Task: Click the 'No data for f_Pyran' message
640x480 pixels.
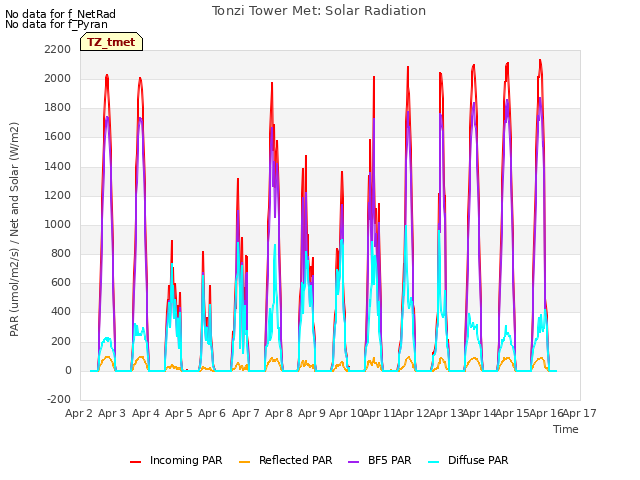Action: [x=56, y=24]
